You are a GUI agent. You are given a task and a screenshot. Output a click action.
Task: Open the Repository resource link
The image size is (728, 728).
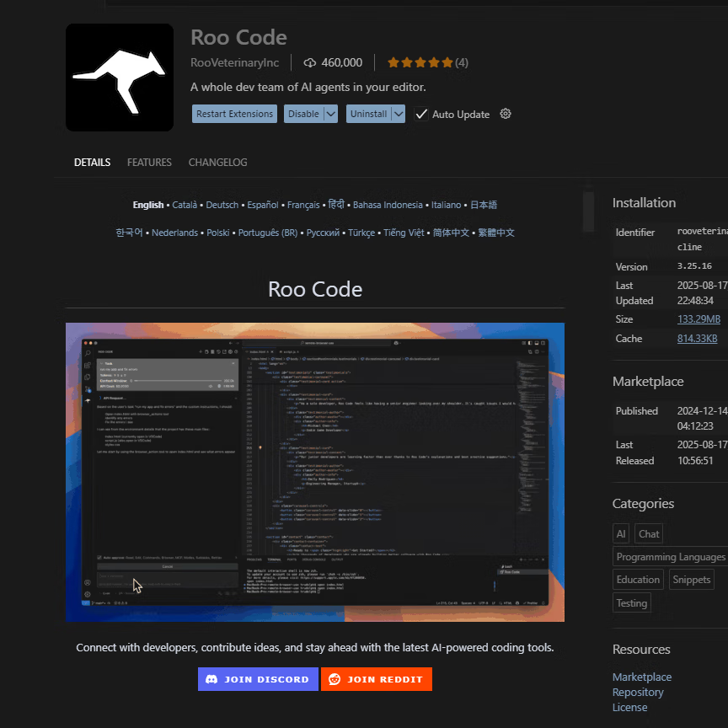tap(638, 692)
